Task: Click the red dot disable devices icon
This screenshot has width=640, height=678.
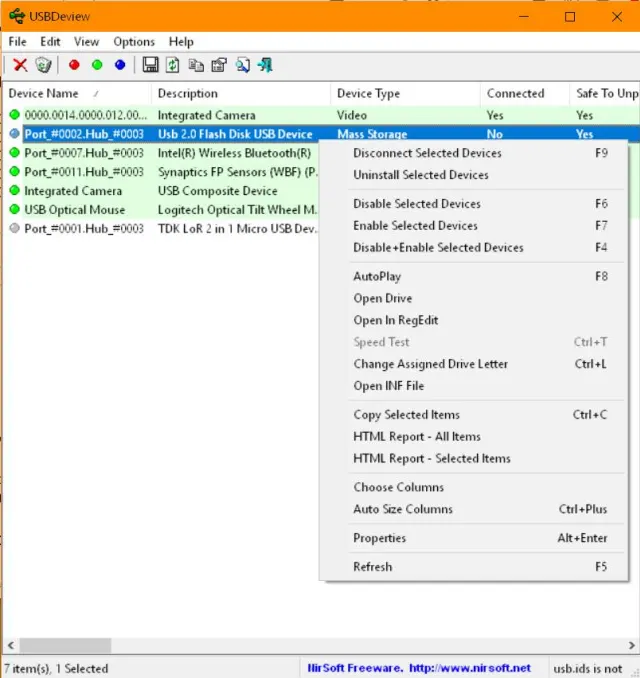Action: [x=74, y=65]
